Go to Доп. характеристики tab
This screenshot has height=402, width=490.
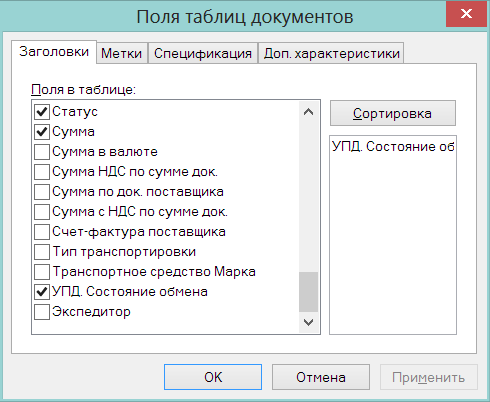pos(331,53)
